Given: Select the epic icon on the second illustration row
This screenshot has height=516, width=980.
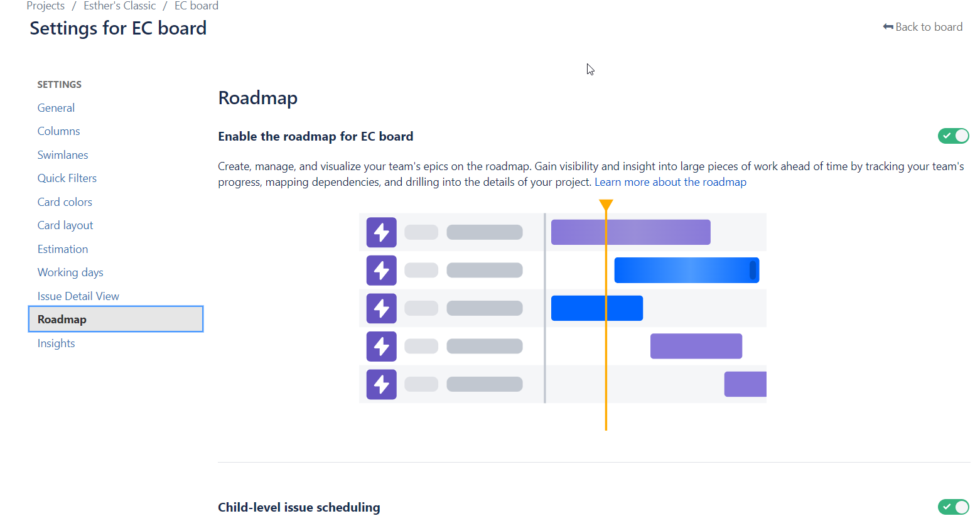Looking at the screenshot, I should pyautogui.click(x=381, y=270).
